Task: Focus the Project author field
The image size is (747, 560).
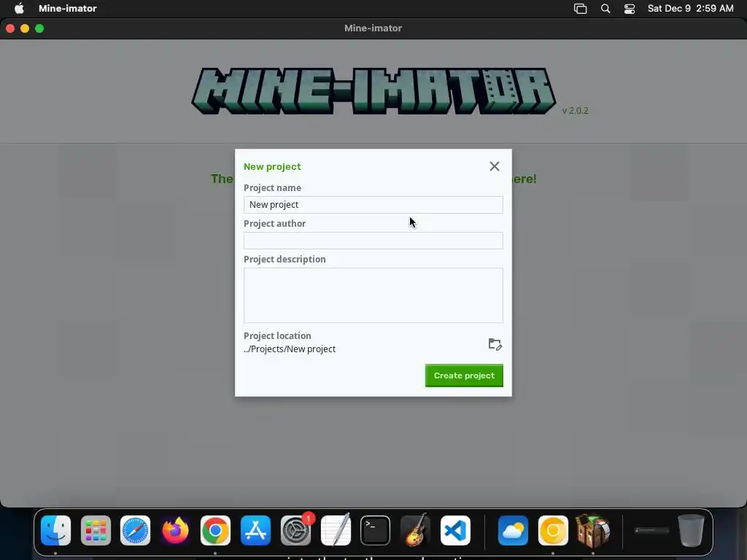Action: 373,241
